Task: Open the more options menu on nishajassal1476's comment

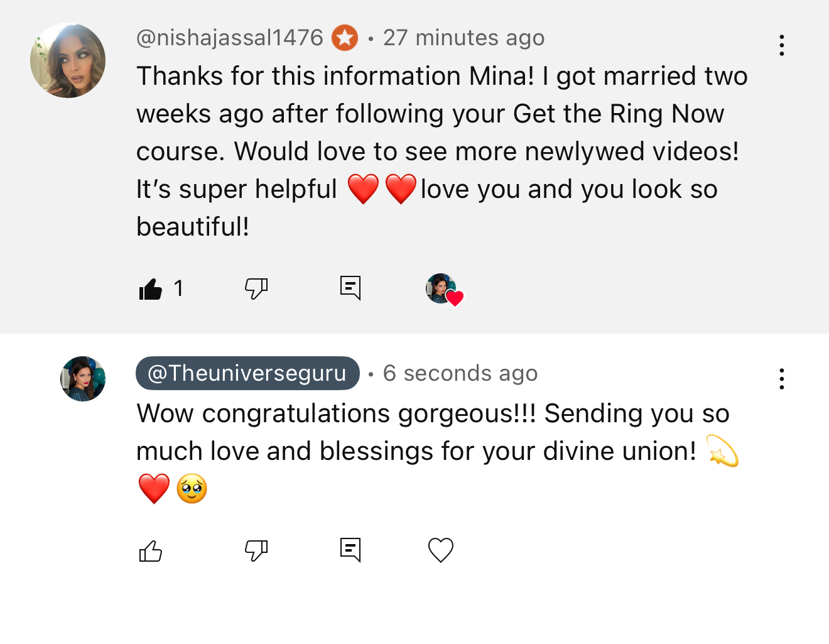Action: pyautogui.click(x=781, y=45)
